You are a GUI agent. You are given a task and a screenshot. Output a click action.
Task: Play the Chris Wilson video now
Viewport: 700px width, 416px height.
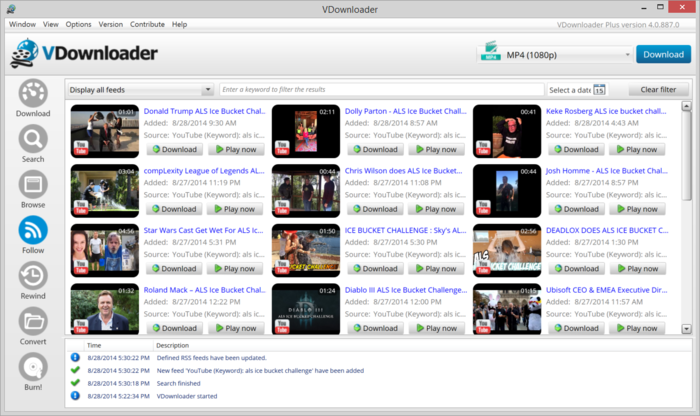436,209
